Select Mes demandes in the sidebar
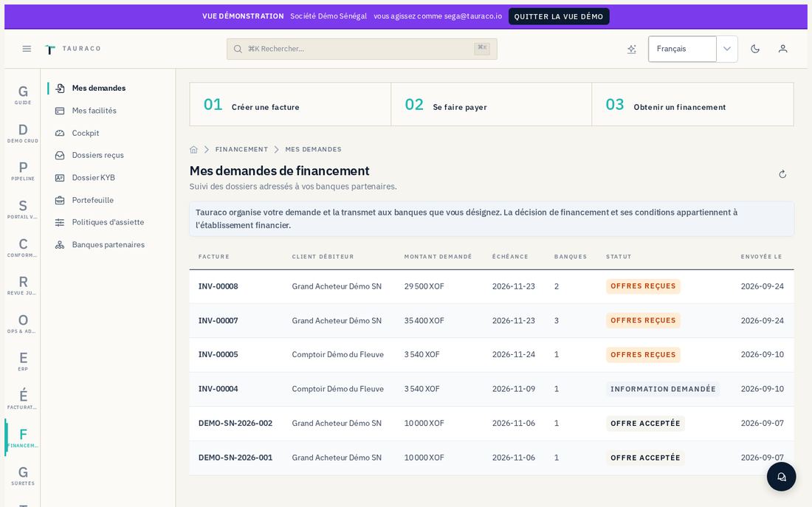This screenshot has height=507, width=812. click(108, 88)
